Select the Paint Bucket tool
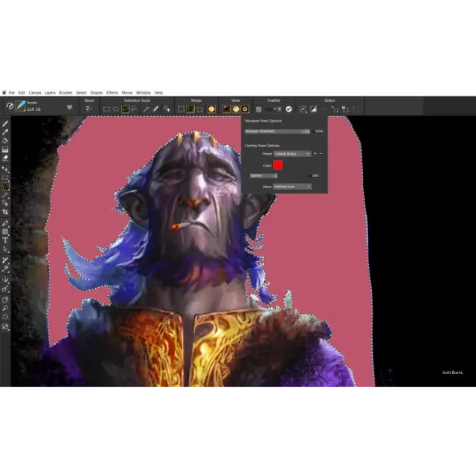This screenshot has height=476, width=476. [x=5, y=141]
